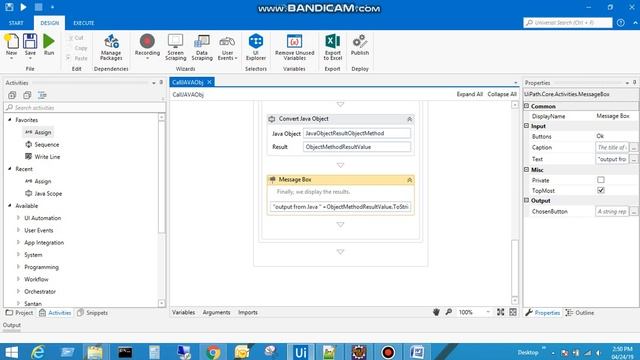This screenshot has width=640, height=360.
Task: Click the pan hand tool icon
Action: pyautogui.click(x=436, y=312)
